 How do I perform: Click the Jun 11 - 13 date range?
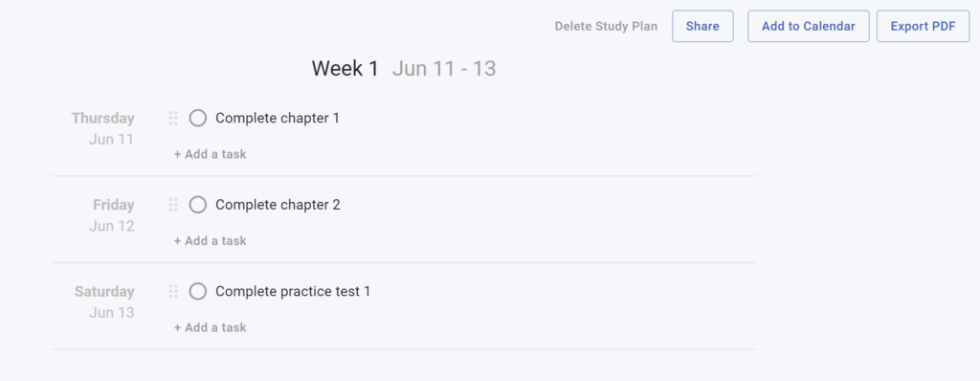(x=444, y=68)
